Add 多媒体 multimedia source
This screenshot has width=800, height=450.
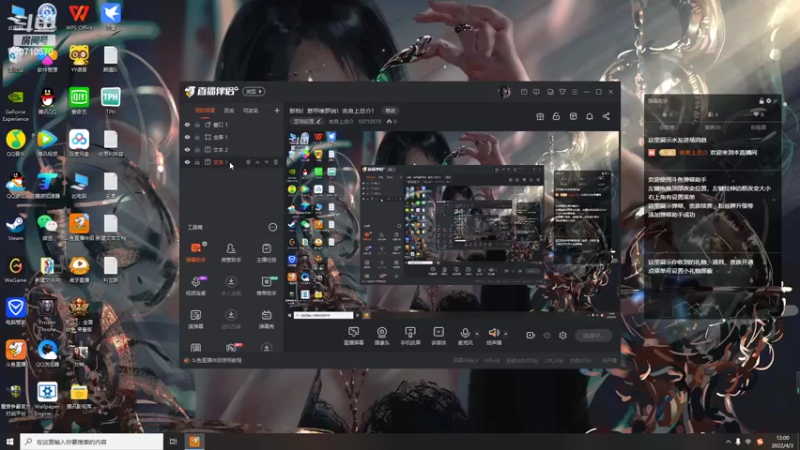tap(439, 336)
